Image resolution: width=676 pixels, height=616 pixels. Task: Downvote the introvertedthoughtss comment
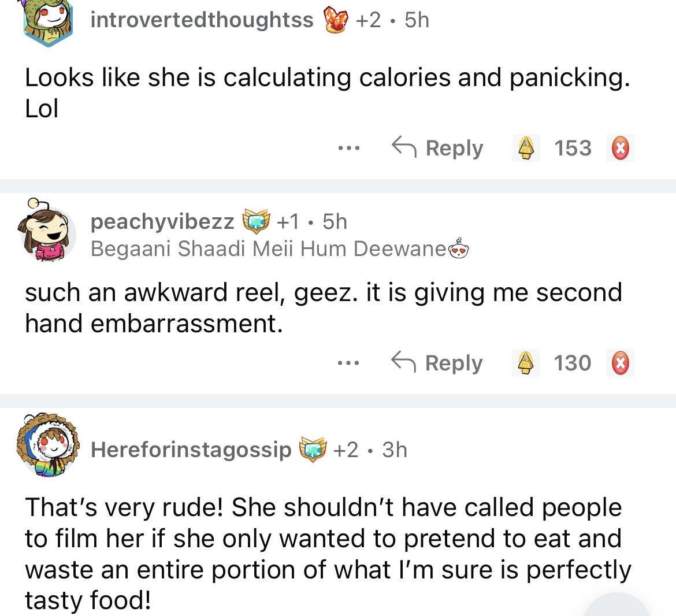(x=620, y=148)
